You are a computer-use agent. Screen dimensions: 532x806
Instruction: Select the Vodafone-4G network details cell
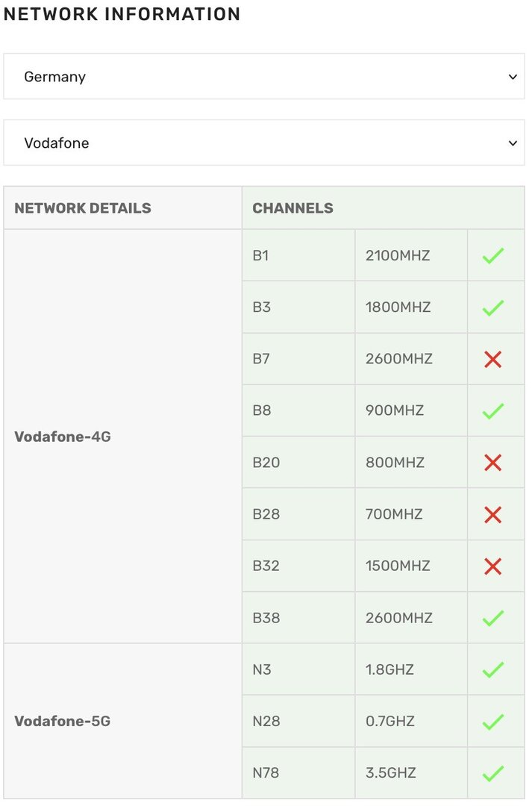(x=123, y=437)
